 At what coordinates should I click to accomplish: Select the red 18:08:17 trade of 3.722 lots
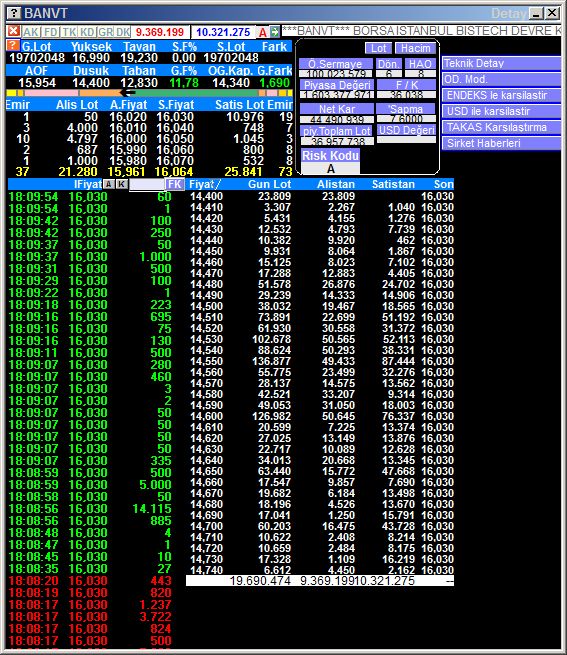[90, 617]
